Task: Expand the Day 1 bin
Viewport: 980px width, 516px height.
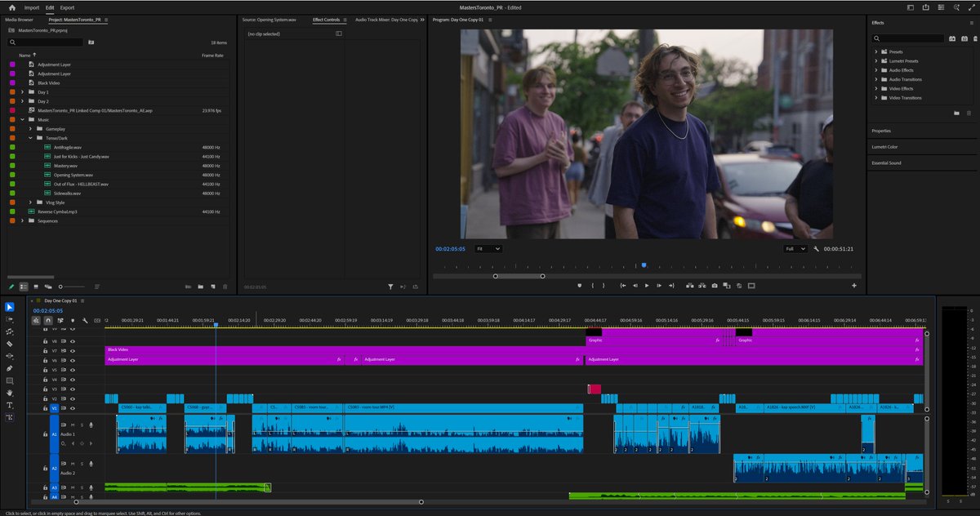Action: tap(23, 92)
